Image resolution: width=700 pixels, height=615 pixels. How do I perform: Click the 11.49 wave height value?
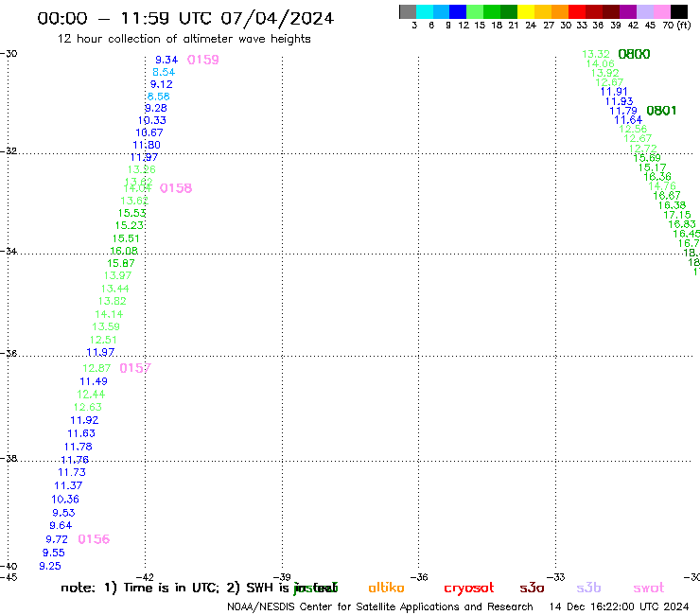pyautogui.click(x=94, y=381)
